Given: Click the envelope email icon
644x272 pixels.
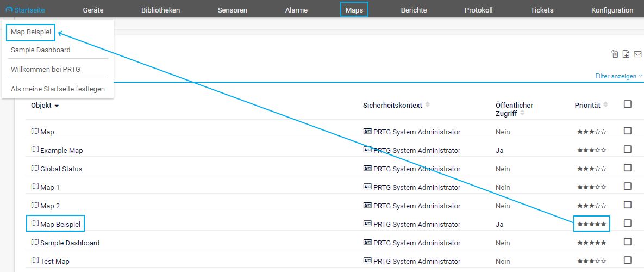Looking at the screenshot, I should point(637,54).
